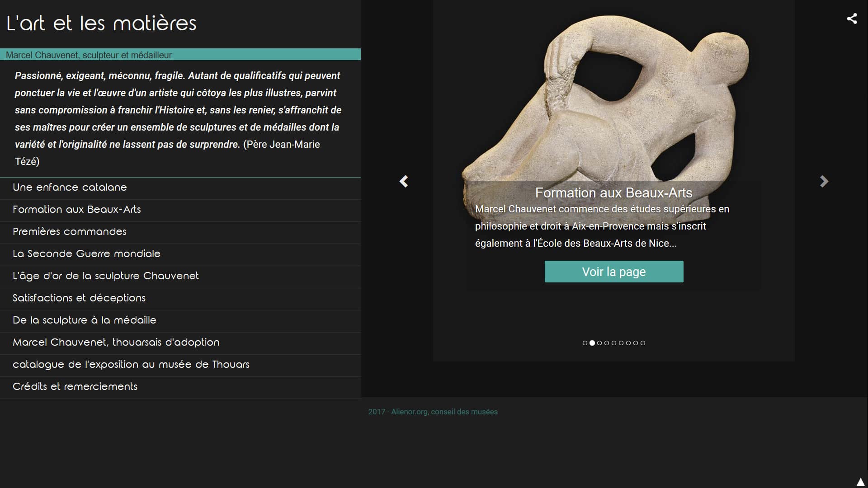Select the third carousel dot indicator
This screenshot has height=488, width=868.
pos(599,343)
